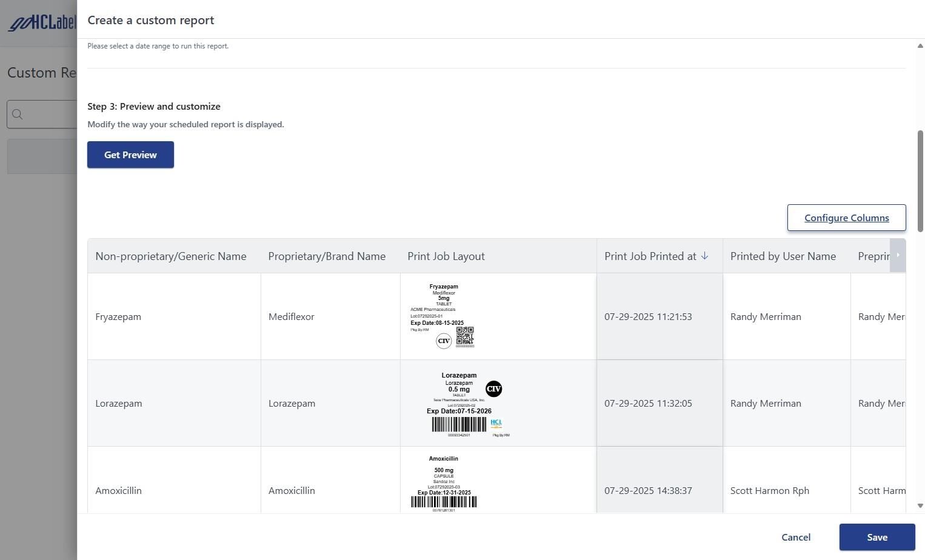Screen dimensions: 925x560
Task: Select the Scott Harmon Rph user name cell
Action: pyautogui.click(x=770, y=491)
